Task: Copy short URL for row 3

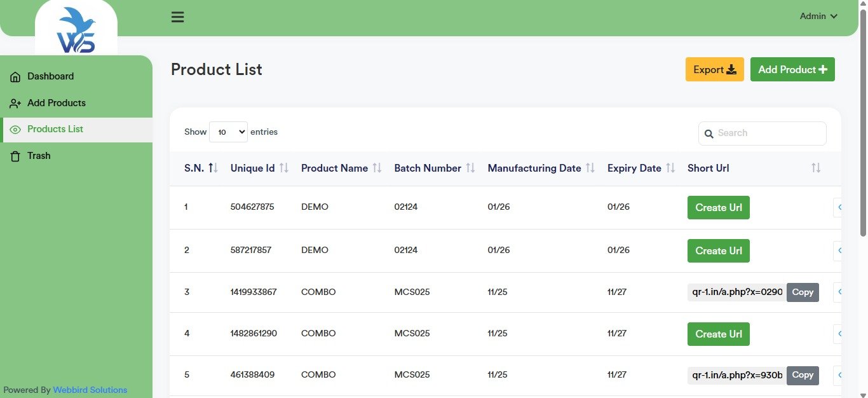Action: pyautogui.click(x=803, y=292)
